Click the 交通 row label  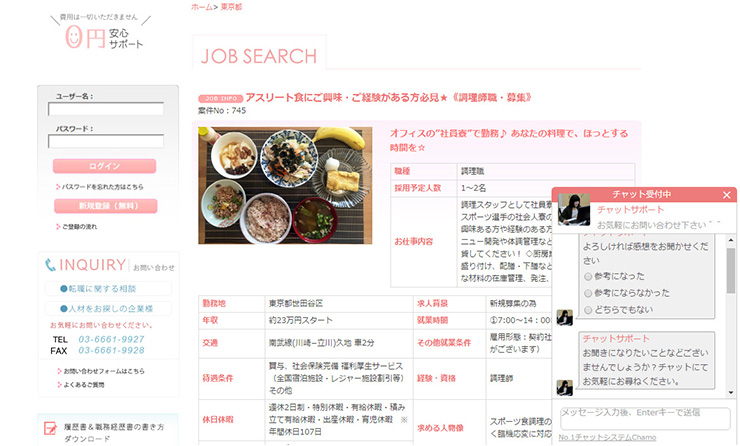pos(210,343)
